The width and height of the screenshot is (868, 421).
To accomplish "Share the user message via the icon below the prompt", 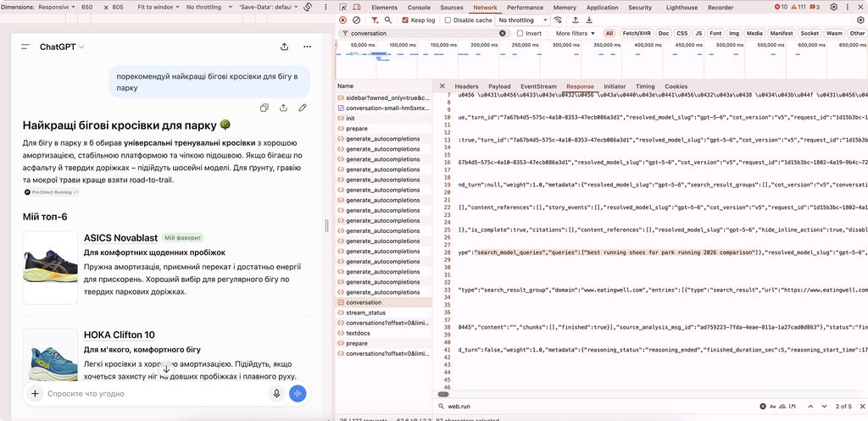I will coord(283,108).
